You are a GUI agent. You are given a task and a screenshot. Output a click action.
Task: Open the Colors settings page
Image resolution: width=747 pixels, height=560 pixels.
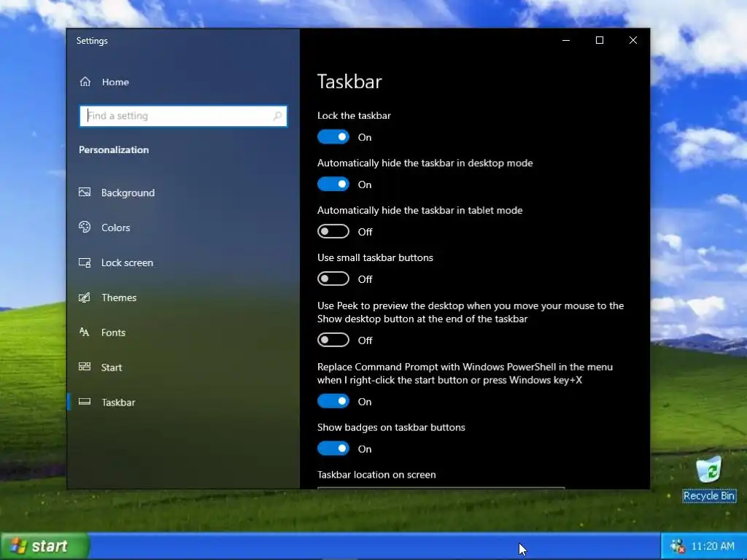[115, 227]
